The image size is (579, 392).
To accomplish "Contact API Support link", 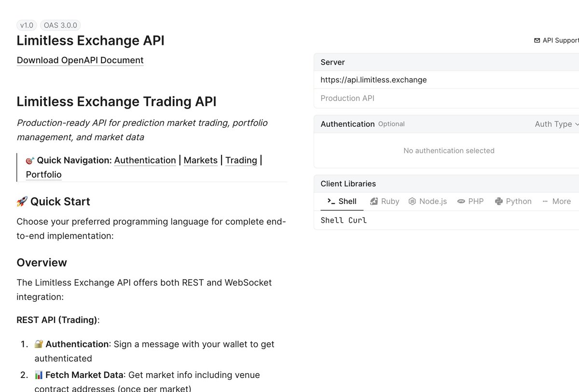I will point(556,41).
